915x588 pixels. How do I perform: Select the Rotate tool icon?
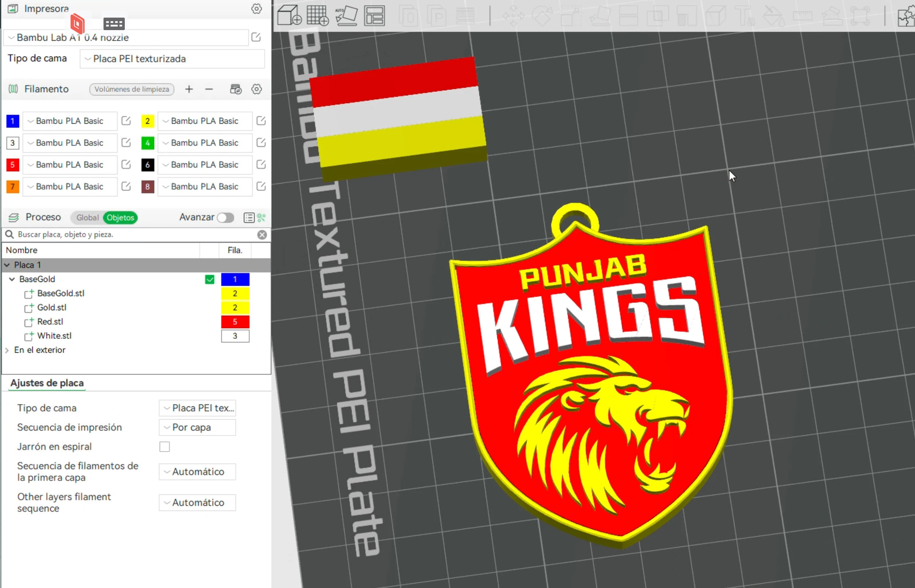pos(542,16)
